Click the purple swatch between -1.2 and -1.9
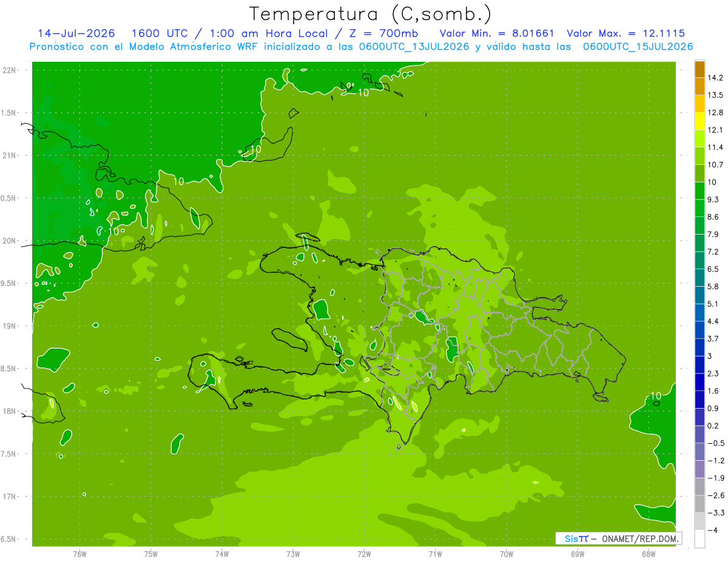 (699, 469)
